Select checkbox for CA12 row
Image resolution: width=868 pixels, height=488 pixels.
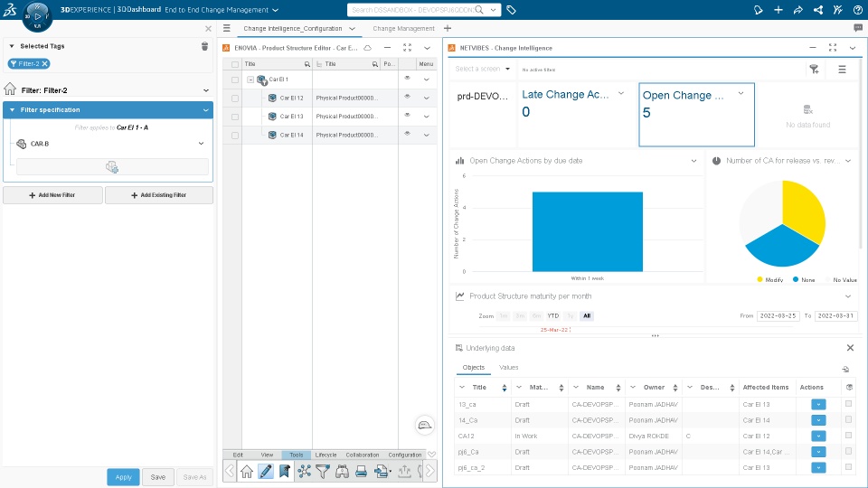point(849,436)
